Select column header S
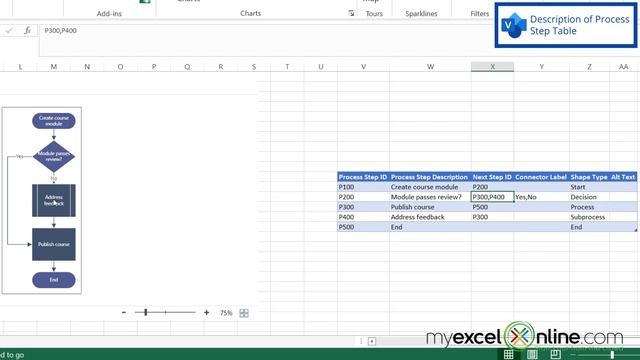 coord(254,67)
